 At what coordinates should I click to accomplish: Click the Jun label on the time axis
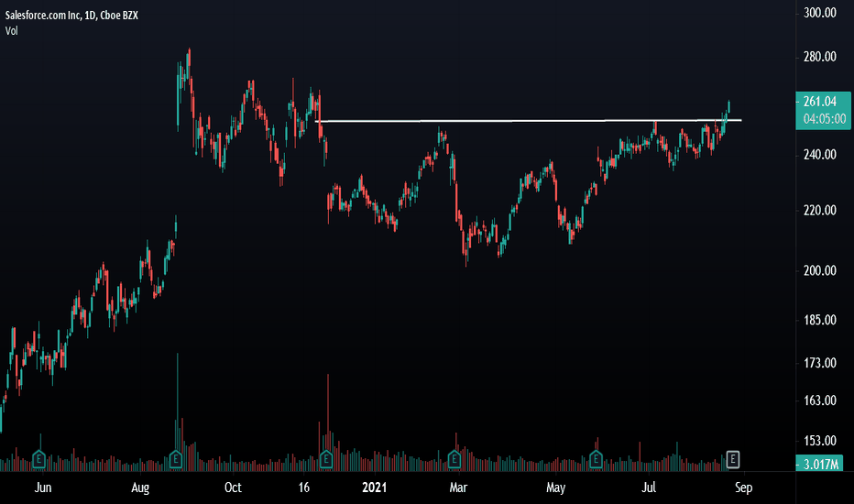(x=43, y=488)
